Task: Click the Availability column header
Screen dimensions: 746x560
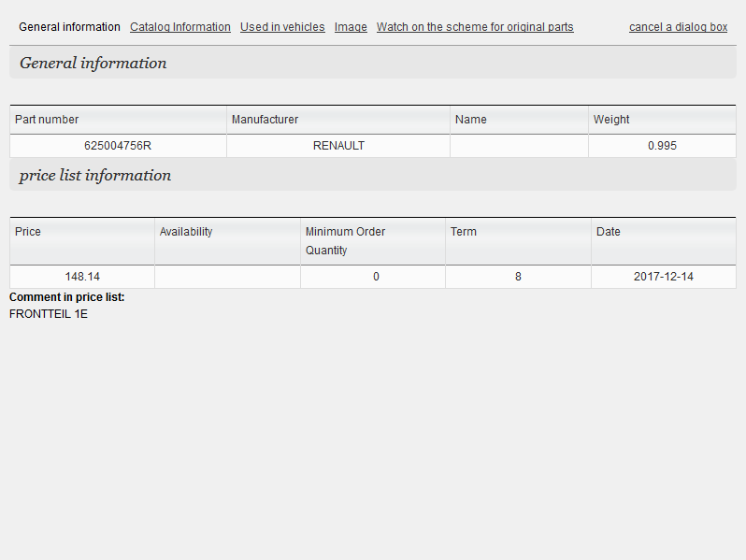Action: pos(186,232)
